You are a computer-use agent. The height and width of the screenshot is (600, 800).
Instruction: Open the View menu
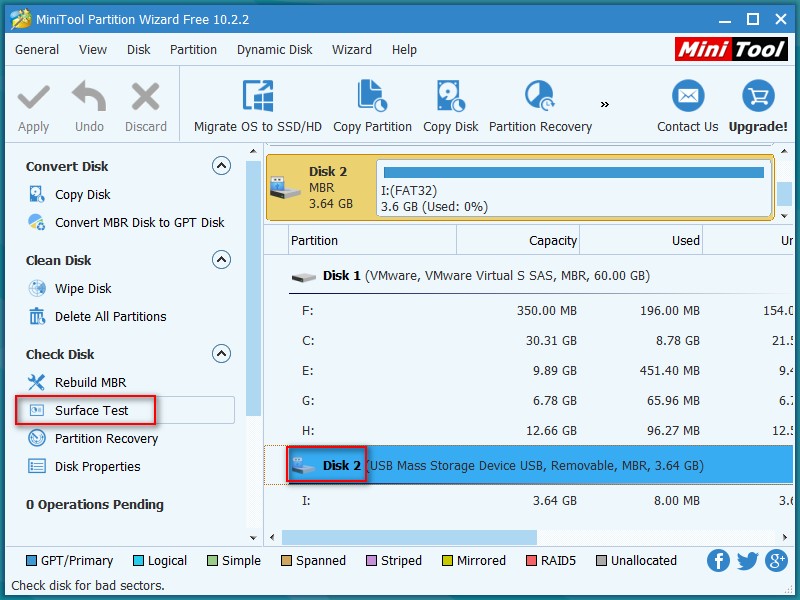(93, 49)
